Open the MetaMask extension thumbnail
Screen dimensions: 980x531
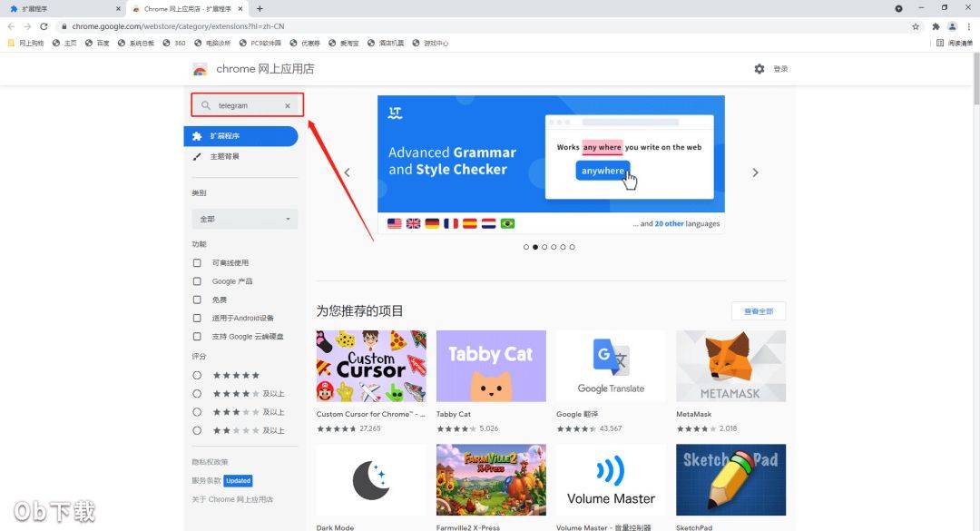pyautogui.click(x=730, y=366)
